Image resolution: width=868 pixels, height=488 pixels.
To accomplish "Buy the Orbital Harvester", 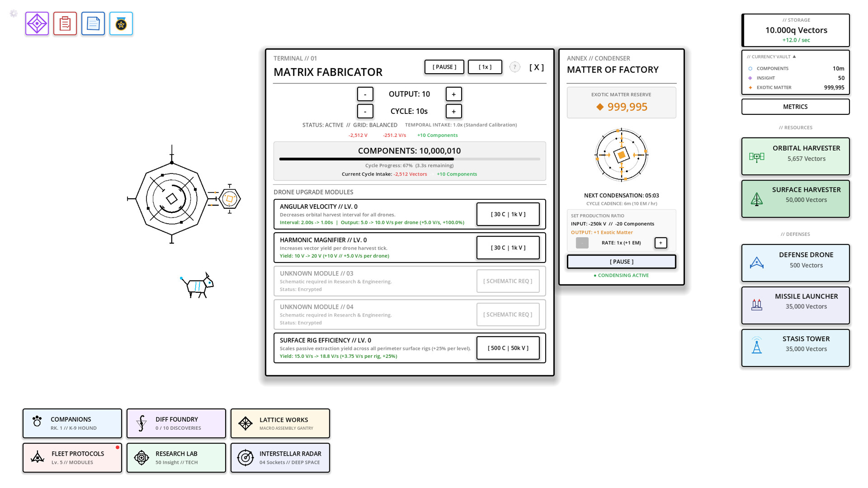I will pos(796,156).
